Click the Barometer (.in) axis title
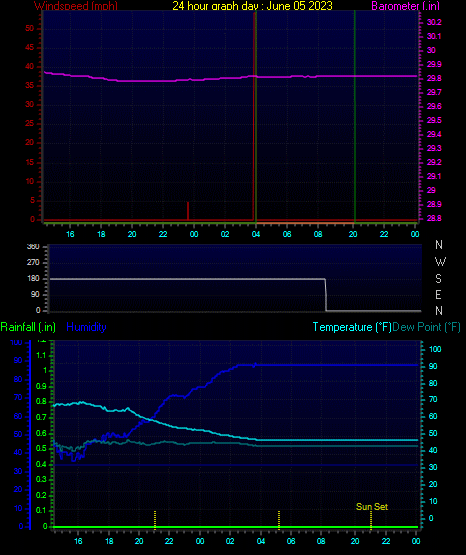 click(405, 6)
